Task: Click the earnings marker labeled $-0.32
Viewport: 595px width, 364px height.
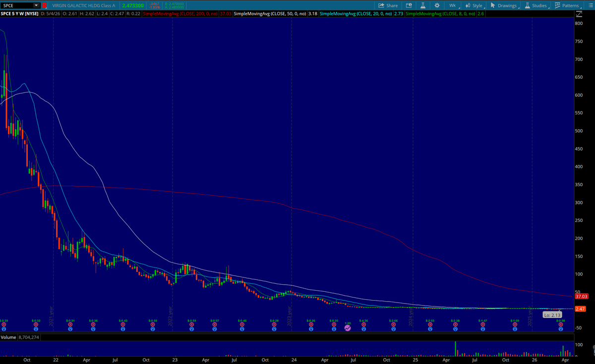Action: tap(36, 326)
